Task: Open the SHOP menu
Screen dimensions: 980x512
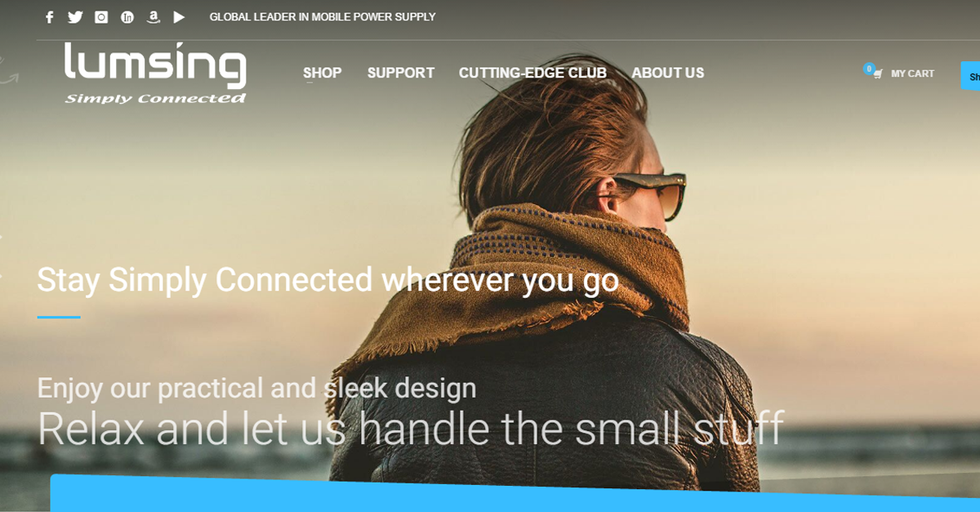Action: point(323,73)
